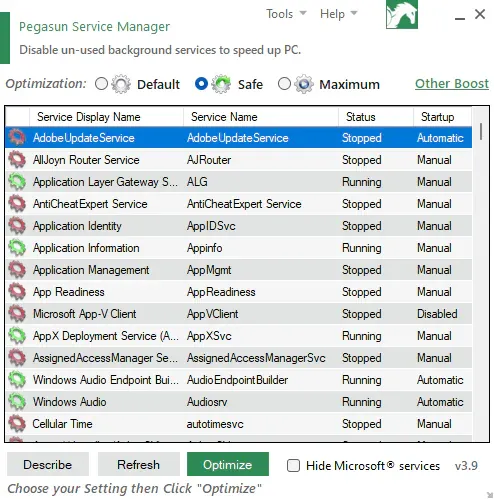Select the Safe optimization radio button
The width and height of the screenshot is (494, 499).
point(201,84)
